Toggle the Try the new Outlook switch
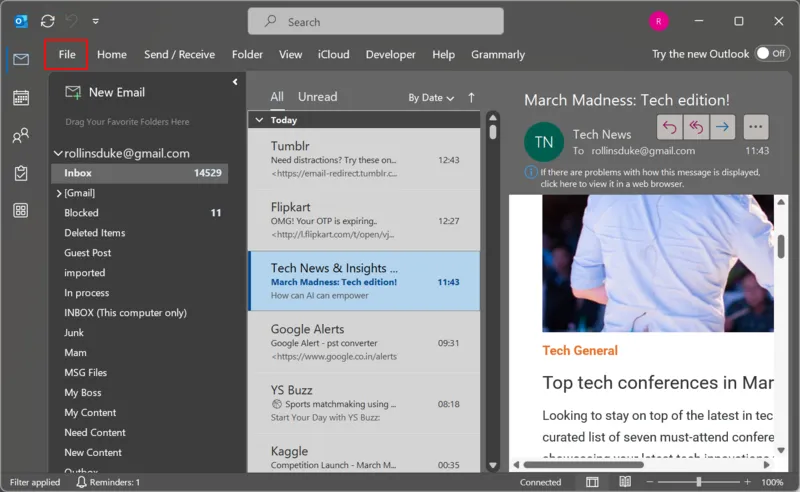Screen dimensions: 800x492 pos(771,54)
